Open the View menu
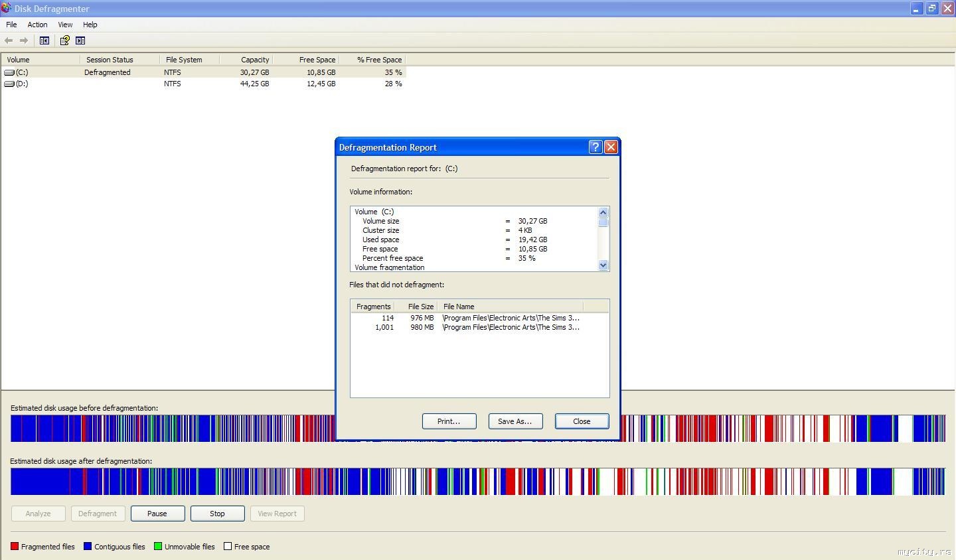This screenshot has height=560, width=956. coord(65,25)
